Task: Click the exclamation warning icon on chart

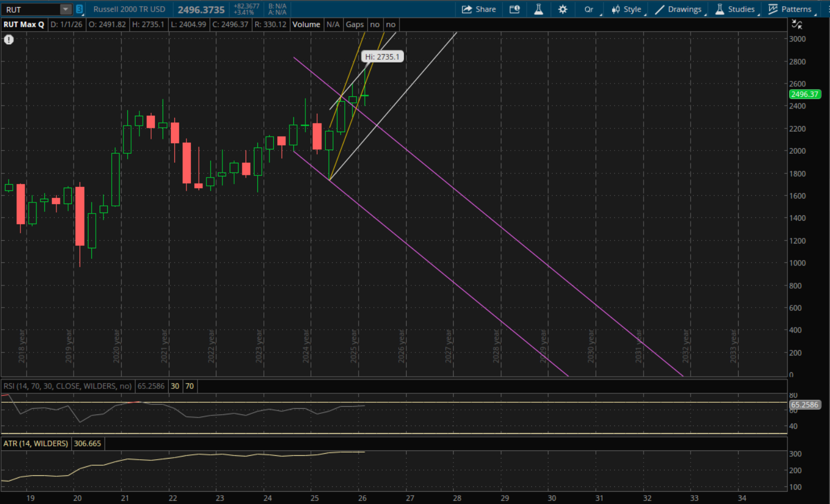Action: click(x=9, y=39)
